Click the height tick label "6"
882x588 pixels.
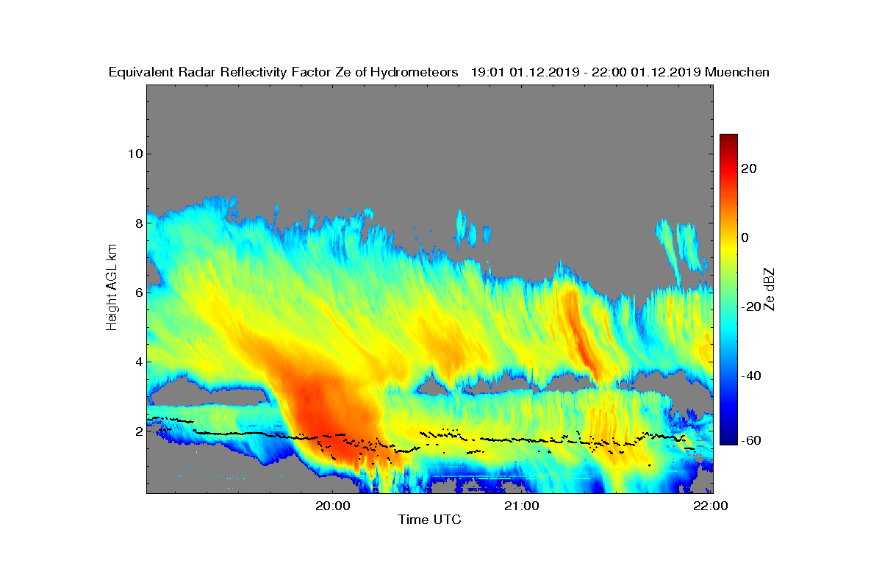click(x=137, y=293)
